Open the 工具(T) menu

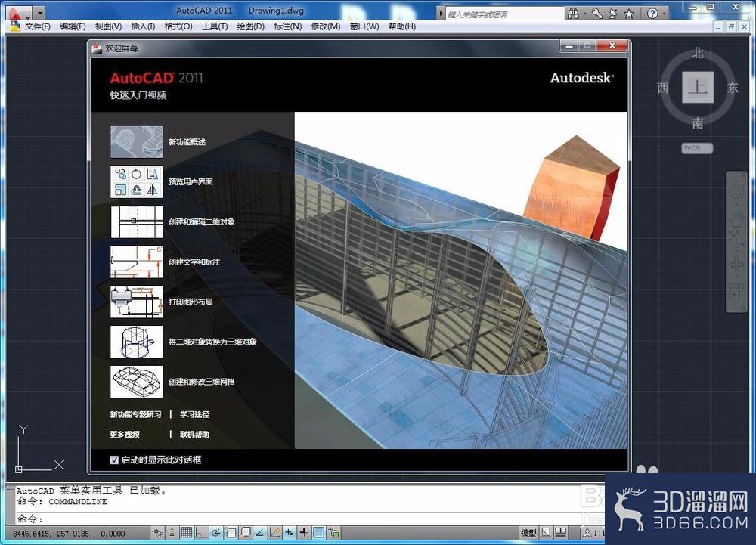pyautogui.click(x=215, y=26)
